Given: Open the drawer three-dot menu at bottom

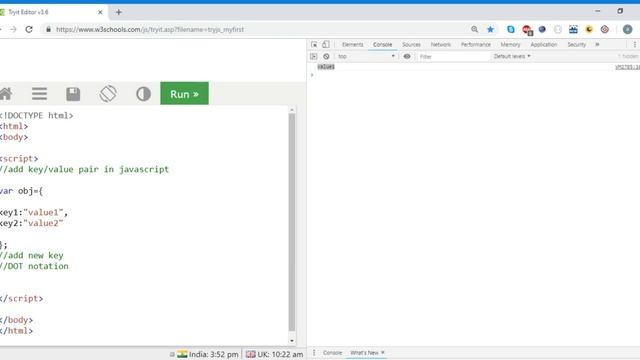Looking at the screenshot, I should (314, 353).
